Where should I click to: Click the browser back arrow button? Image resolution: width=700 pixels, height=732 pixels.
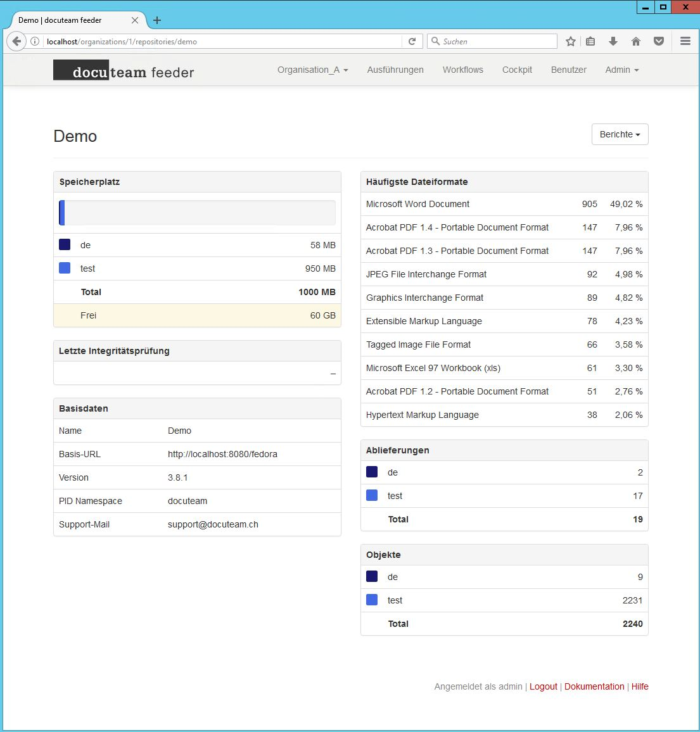[x=16, y=41]
